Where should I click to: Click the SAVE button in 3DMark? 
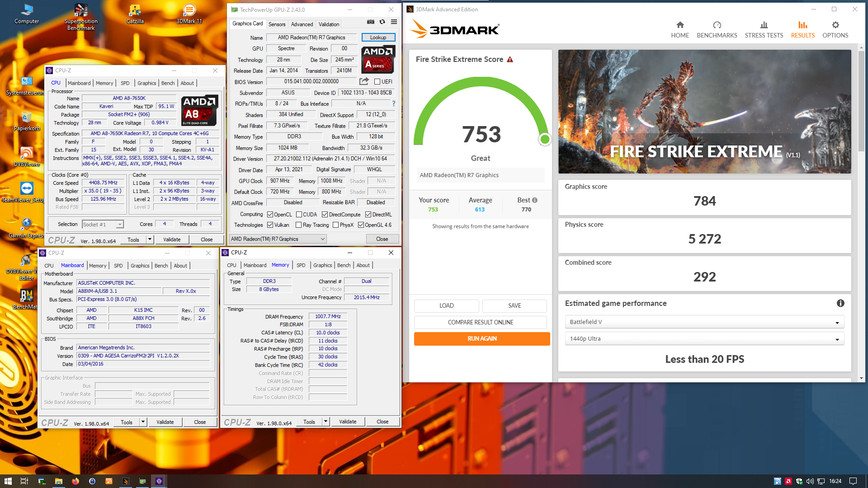tap(514, 306)
